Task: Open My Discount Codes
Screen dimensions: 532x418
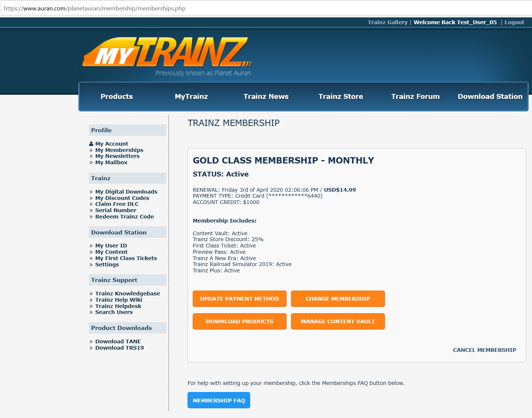Action: (122, 198)
